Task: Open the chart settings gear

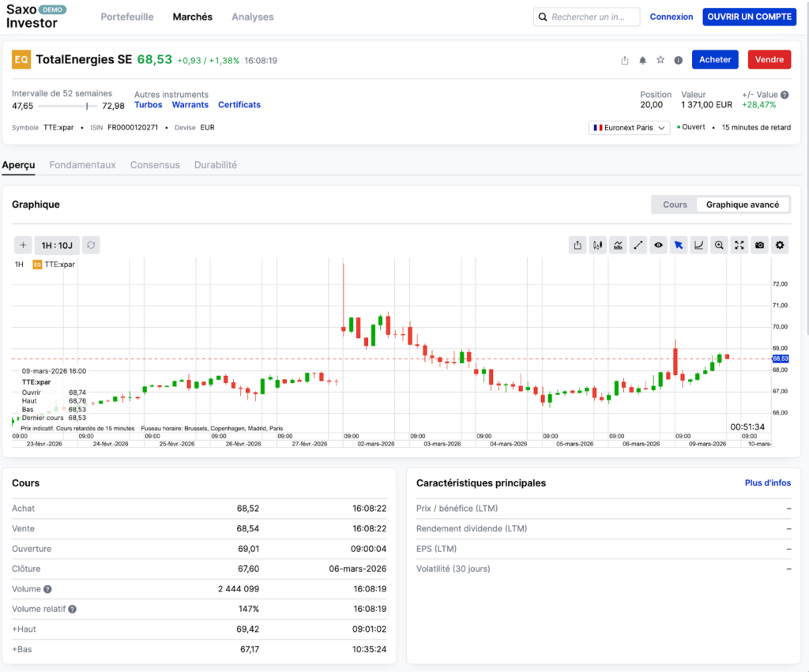Action: coord(779,245)
